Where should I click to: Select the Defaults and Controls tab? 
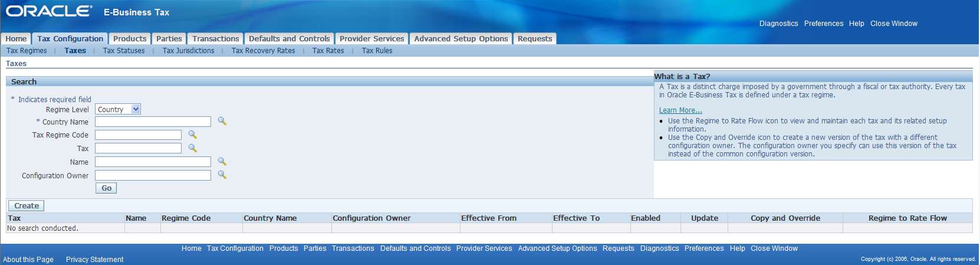click(289, 39)
